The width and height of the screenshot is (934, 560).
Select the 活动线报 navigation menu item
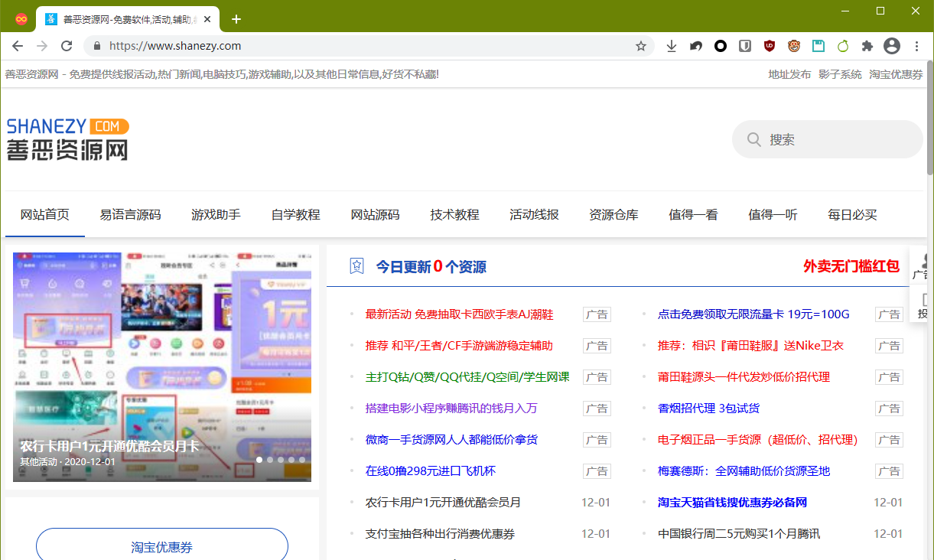point(534,215)
